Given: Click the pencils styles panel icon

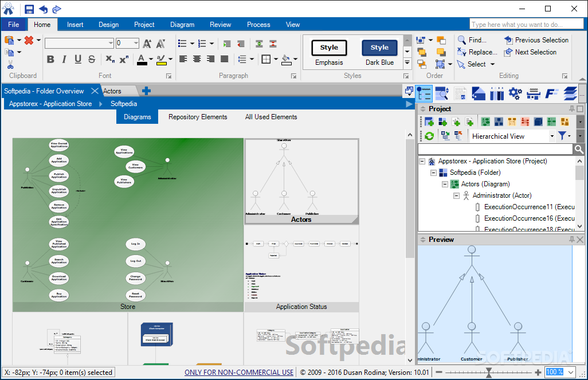Looking at the screenshot, I should (497, 93).
